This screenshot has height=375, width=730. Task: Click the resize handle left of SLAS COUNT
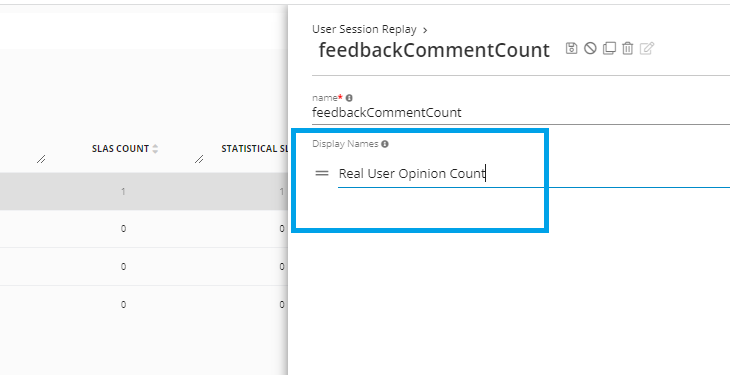(x=41, y=159)
